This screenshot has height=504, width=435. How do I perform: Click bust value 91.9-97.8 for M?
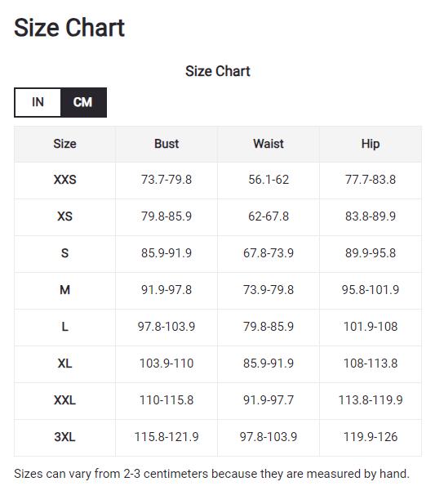tap(166, 290)
